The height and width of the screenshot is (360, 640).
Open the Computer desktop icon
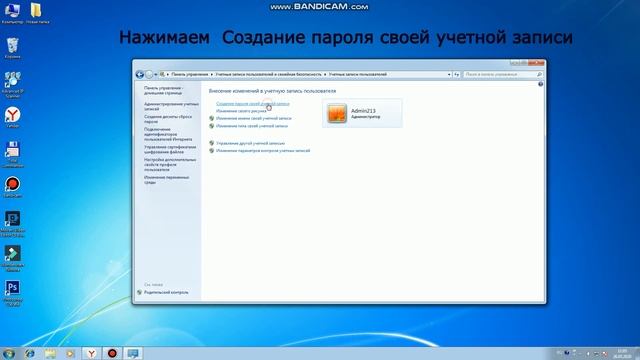[x=12, y=12]
